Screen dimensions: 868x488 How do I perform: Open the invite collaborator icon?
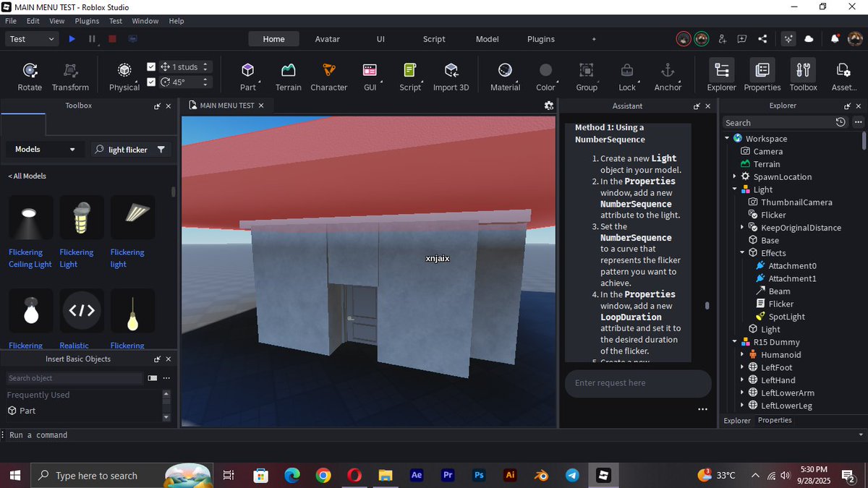(722, 39)
